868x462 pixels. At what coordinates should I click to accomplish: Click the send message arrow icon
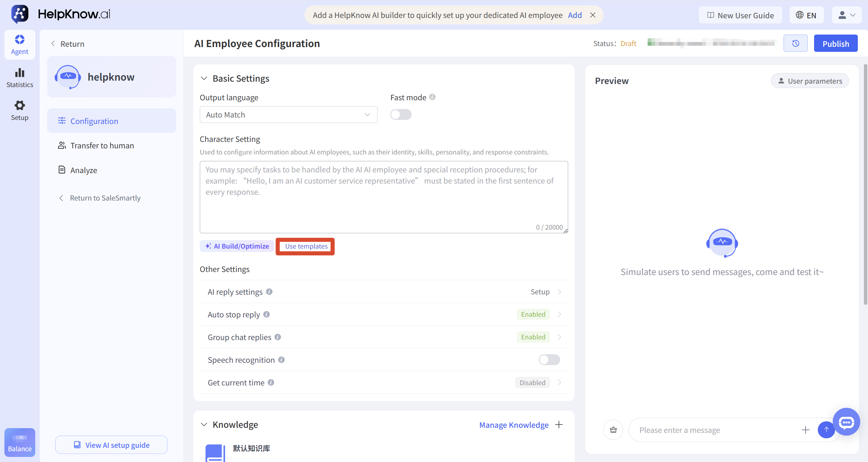pyautogui.click(x=826, y=430)
